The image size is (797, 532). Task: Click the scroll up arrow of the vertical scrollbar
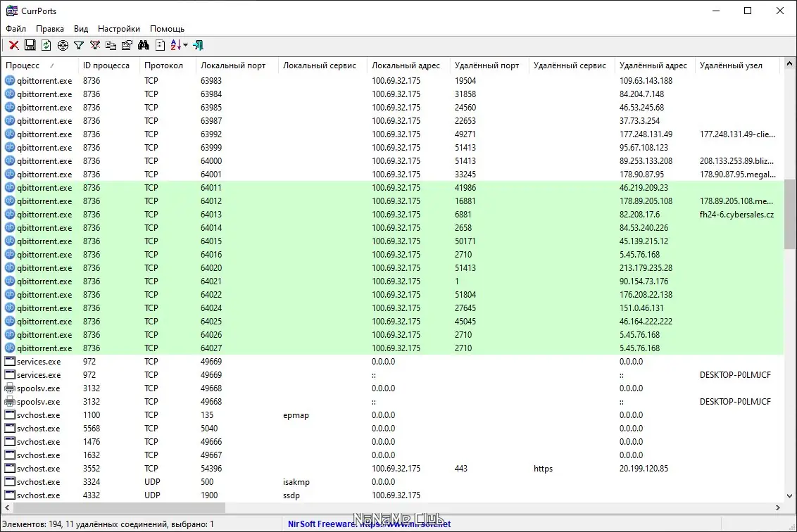click(789, 64)
